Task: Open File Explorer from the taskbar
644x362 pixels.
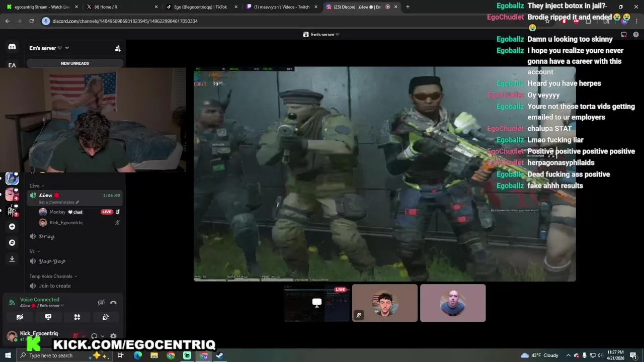Action: 154,355
